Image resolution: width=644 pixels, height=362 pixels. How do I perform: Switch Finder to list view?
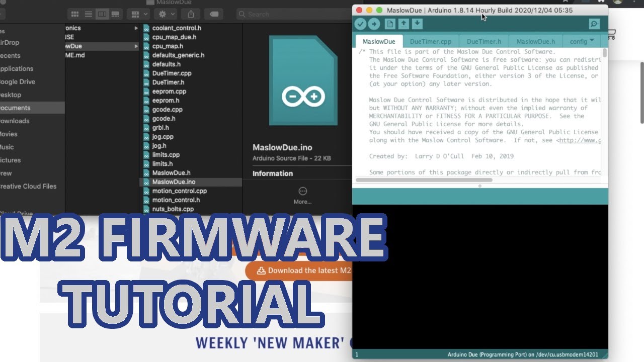pyautogui.click(x=89, y=14)
